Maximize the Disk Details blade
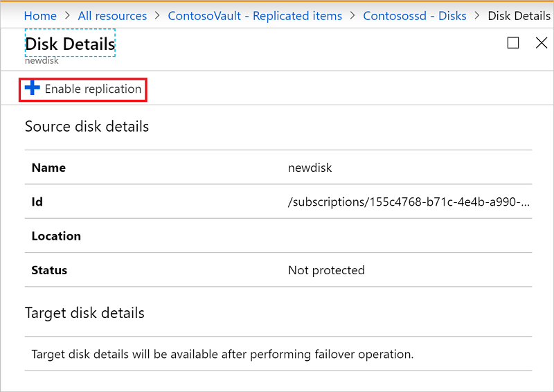Image resolution: width=554 pixels, height=392 pixels. 513,43
